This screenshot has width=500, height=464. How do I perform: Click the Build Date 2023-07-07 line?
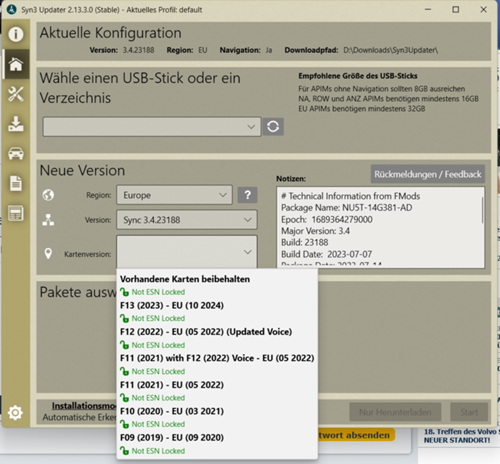point(326,254)
